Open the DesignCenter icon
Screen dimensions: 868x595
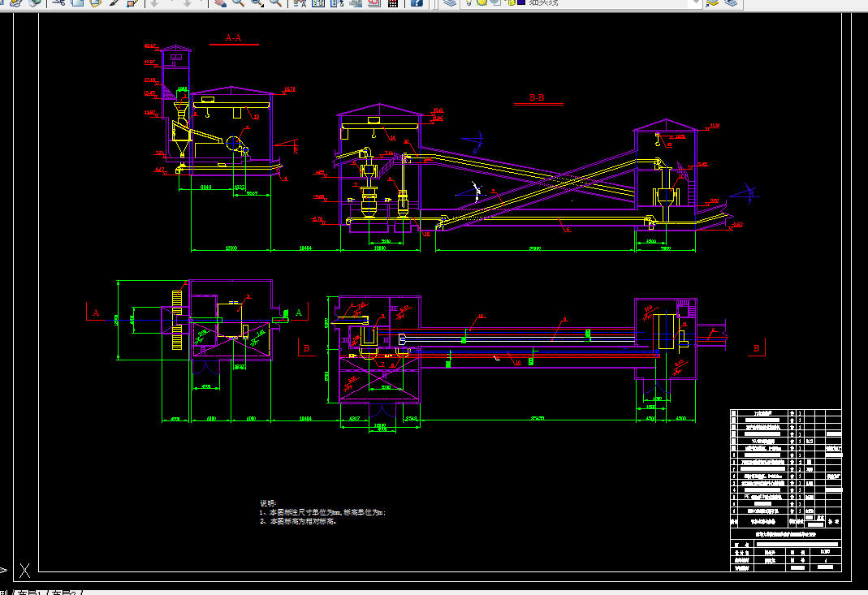coord(318,2)
